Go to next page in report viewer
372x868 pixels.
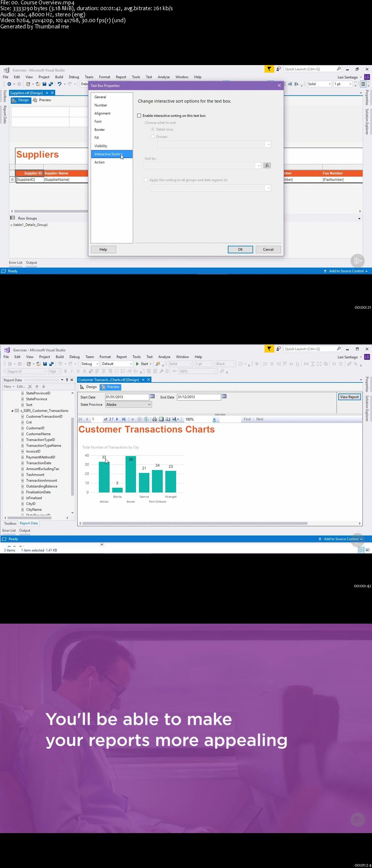tap(117, 419)
